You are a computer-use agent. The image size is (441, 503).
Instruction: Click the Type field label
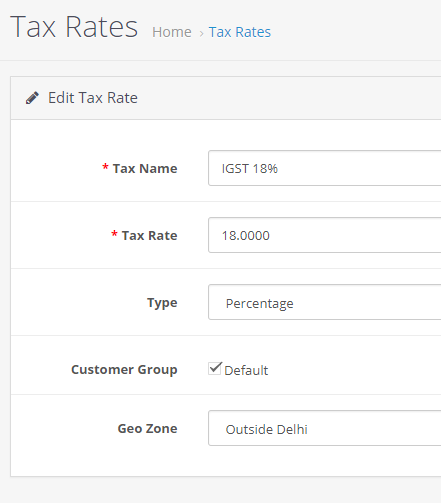(x=162, y=303)
